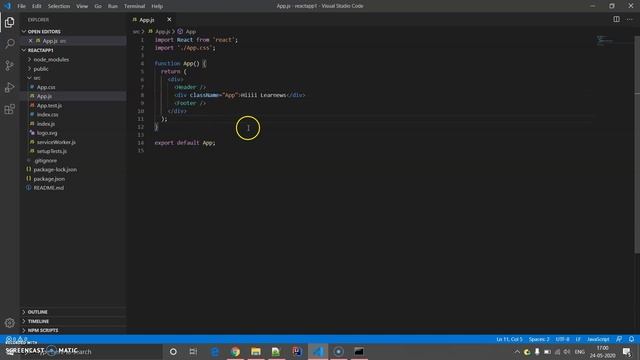Viewport: 640px width, 360px height.
Task: Open the Explorer view in activity bar
Action: [9, 22]
